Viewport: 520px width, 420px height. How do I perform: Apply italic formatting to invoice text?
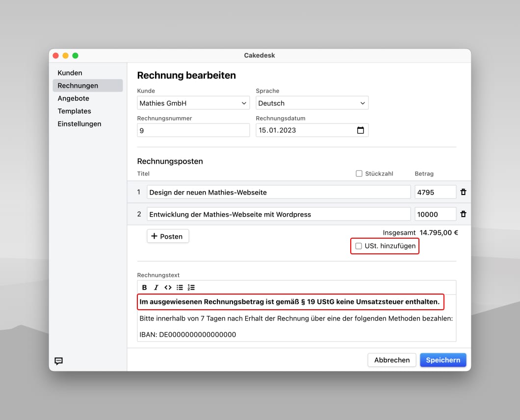pyautogui.click(x=156, y=287)
